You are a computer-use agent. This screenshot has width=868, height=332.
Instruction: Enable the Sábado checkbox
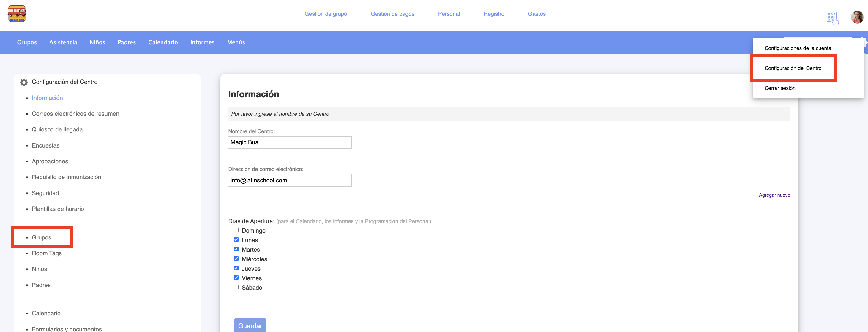236,287
